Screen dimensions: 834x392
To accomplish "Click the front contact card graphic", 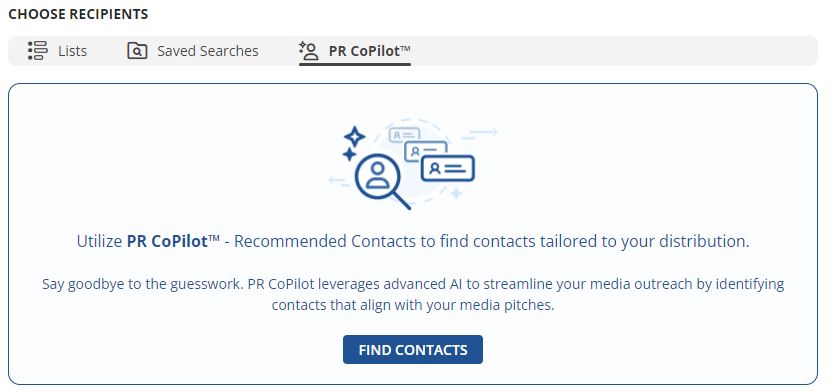I will pos(447,169).
